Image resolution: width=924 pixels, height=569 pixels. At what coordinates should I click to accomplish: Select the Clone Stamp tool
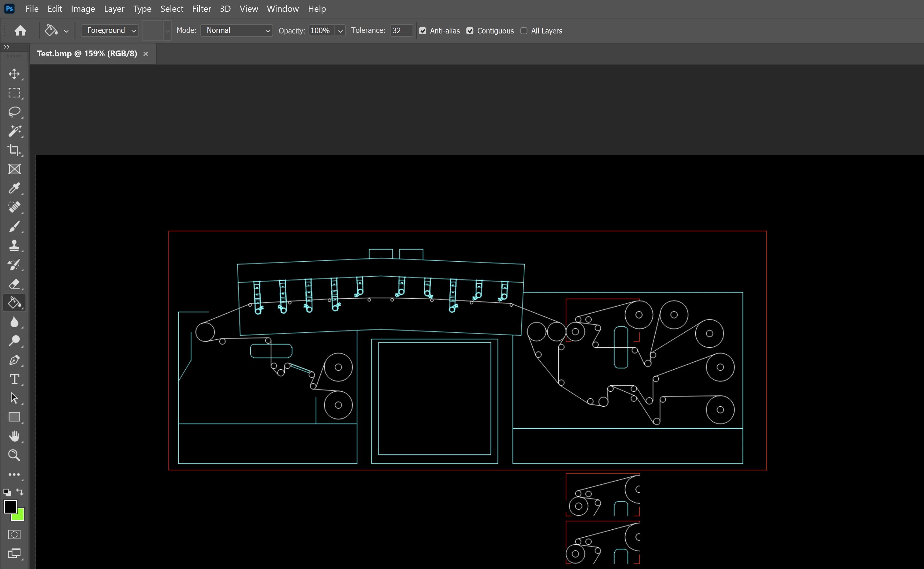[x=14, y=245]
